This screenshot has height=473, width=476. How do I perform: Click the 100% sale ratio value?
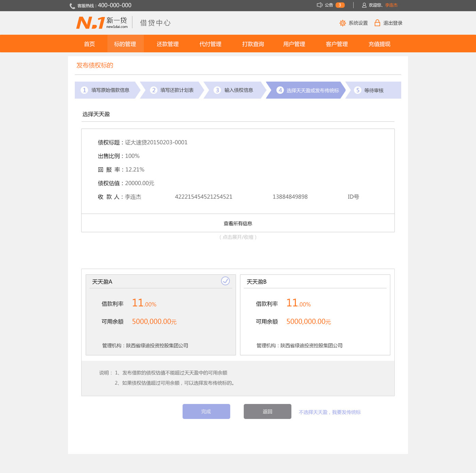click(x=132, y=156)
